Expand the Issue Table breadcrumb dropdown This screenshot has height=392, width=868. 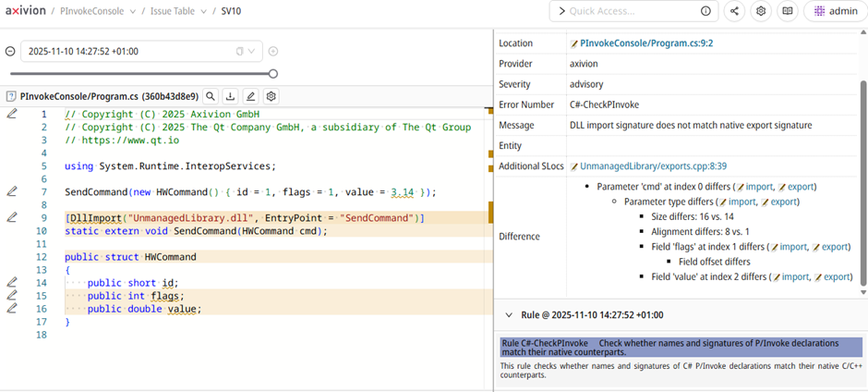[x=201, y=11]
